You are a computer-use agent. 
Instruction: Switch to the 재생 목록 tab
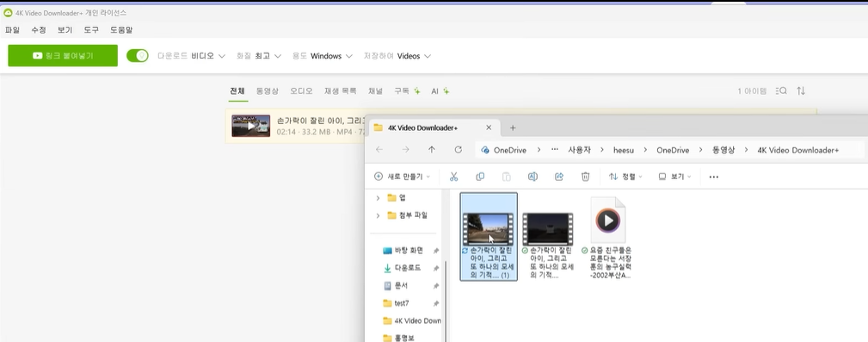(x=341, y=91)
